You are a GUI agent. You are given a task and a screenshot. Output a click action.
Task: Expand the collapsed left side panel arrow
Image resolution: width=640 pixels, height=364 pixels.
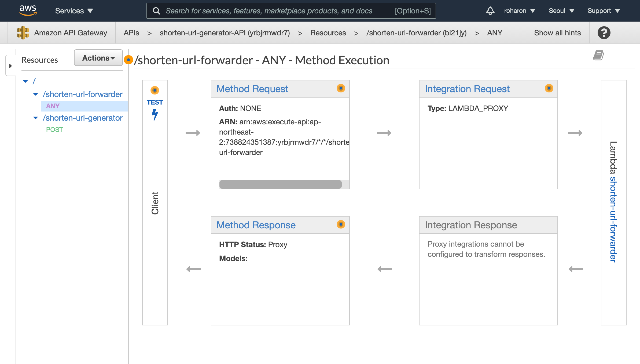click(x=10, y=66)
